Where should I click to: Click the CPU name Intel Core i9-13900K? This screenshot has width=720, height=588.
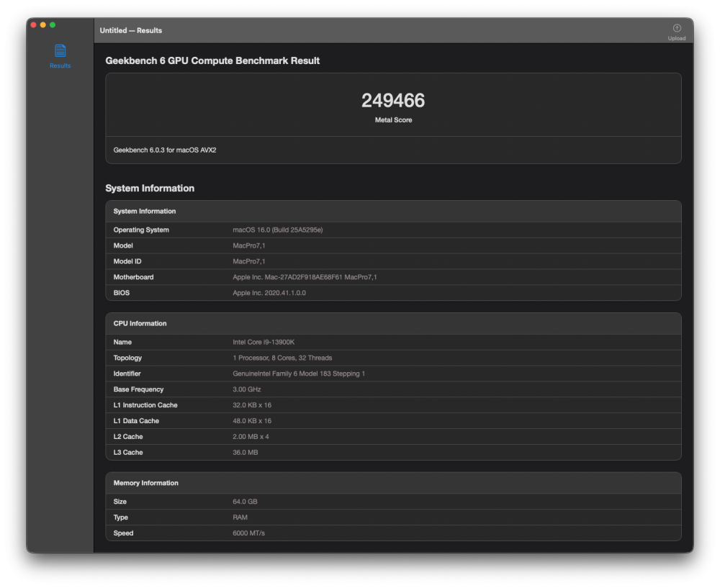click(264, 342)
